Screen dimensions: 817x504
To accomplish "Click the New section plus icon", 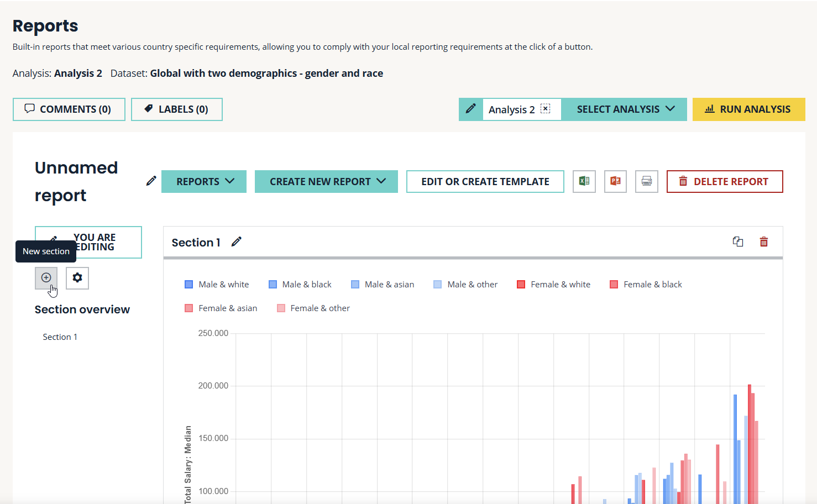I will coord(46,278).
